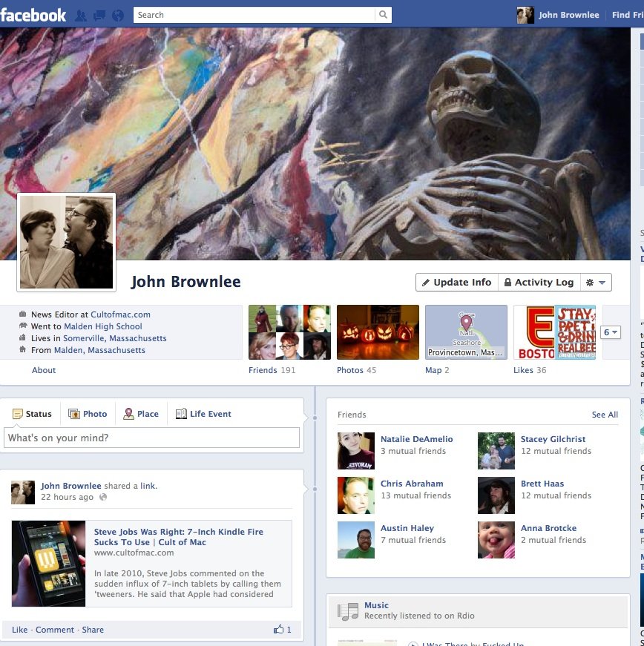Image resolution: width=644 pixels, height=646 pixels.
Task: Open the messages icon in top bar
Action: (98, 15)
